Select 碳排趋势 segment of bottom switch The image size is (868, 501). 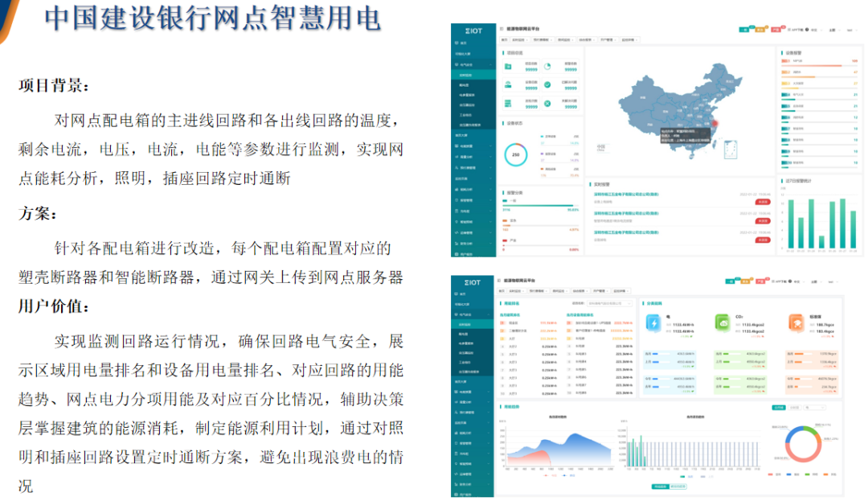click(678, 487)
